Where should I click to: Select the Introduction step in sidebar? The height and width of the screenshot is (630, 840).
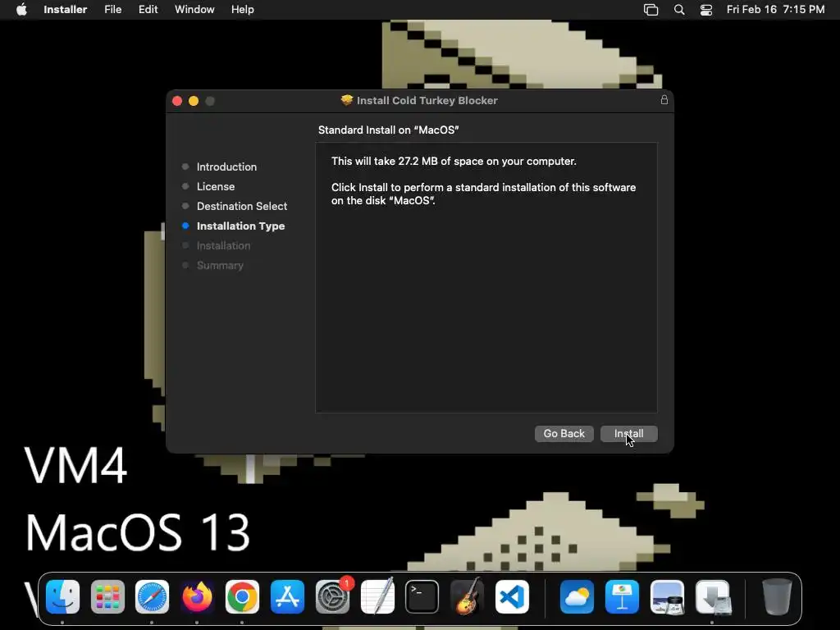[x=226, y=167]
